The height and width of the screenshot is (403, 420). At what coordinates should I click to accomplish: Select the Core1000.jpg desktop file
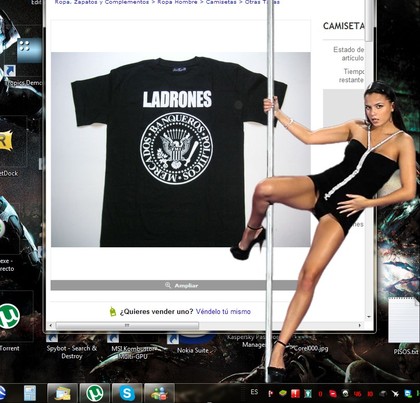310,349
